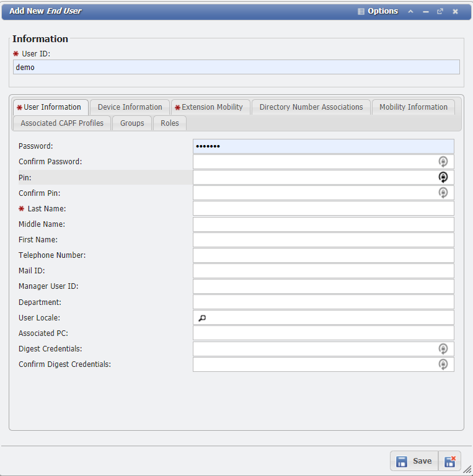Open the User Locale search magnifier

[202, 318]
